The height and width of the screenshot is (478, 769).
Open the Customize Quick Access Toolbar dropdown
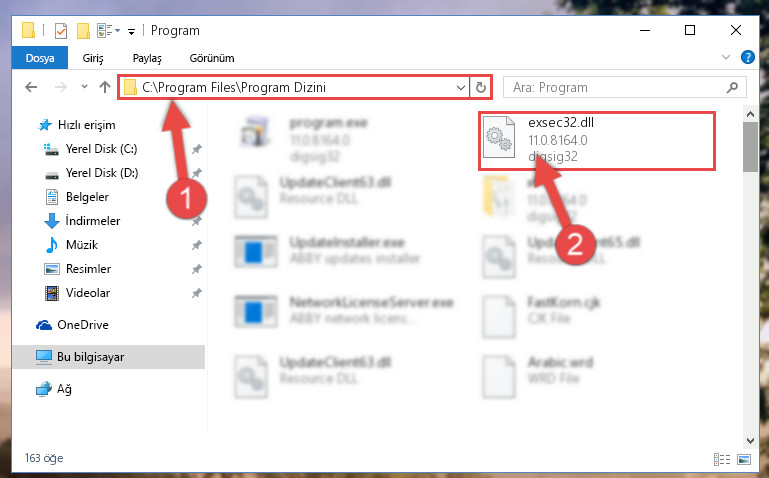[131, 32]
